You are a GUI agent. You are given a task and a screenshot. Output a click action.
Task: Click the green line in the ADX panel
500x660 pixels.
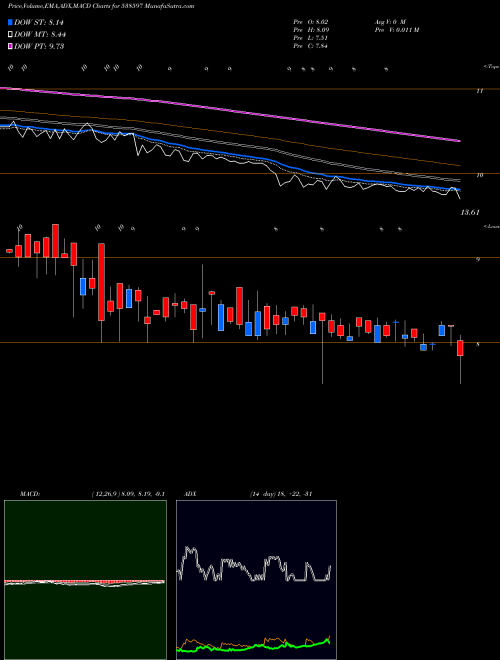253,645
